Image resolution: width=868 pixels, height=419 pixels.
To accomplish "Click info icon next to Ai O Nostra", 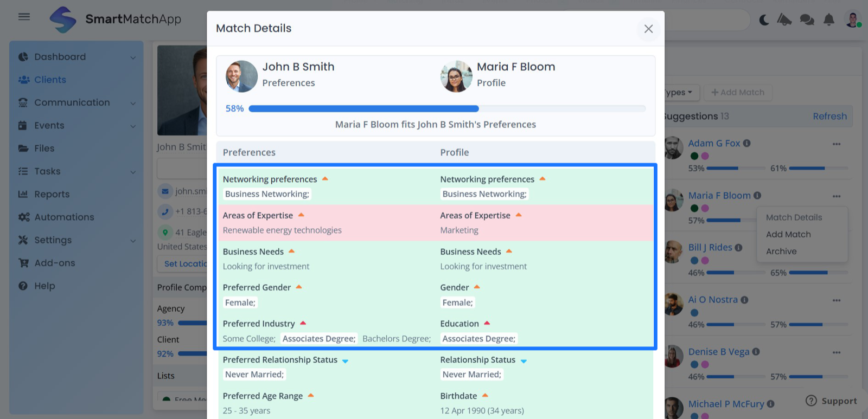I will (744, 299).
